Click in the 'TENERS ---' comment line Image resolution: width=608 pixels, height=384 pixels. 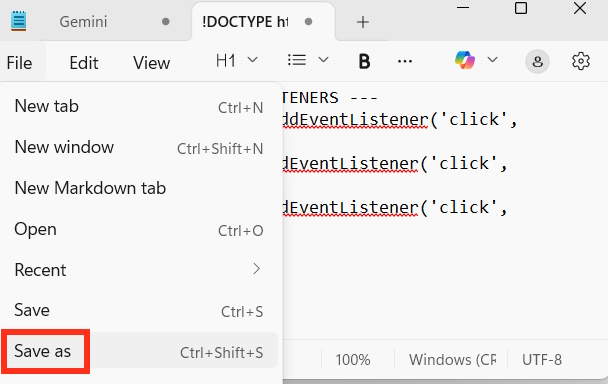[330, 98]
